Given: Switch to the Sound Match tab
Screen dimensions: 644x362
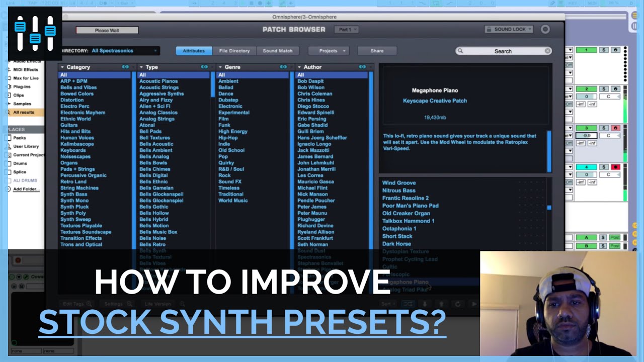Looking at the screenshot, I should pyautogui.click(x=278, y=51).
